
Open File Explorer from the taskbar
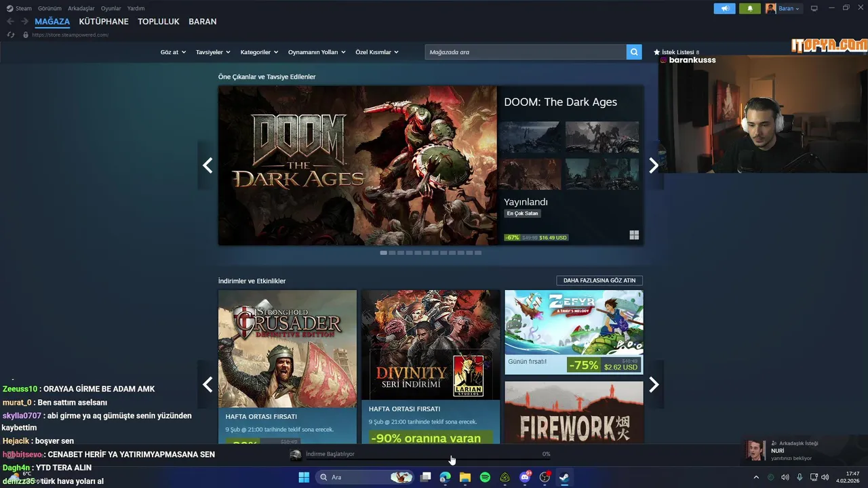[x=465, y=477]
